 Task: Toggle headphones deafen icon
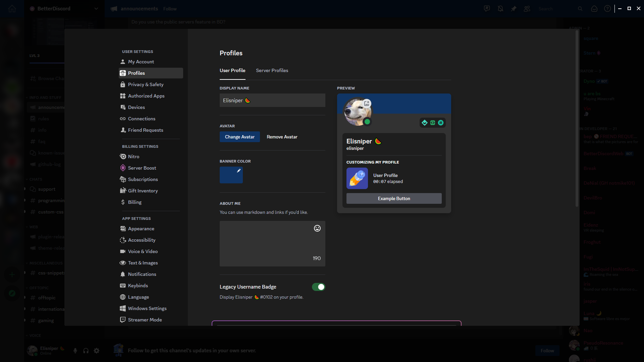coord(86,351)
